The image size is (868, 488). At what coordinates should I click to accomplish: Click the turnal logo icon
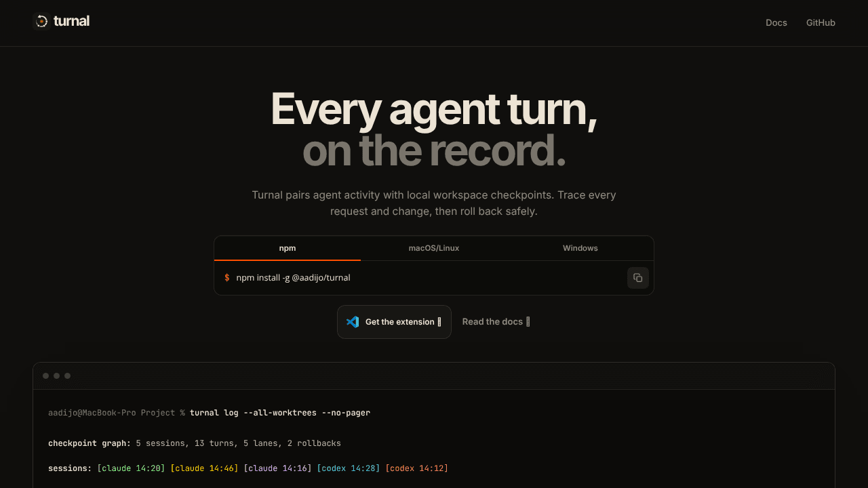point(41,22)
